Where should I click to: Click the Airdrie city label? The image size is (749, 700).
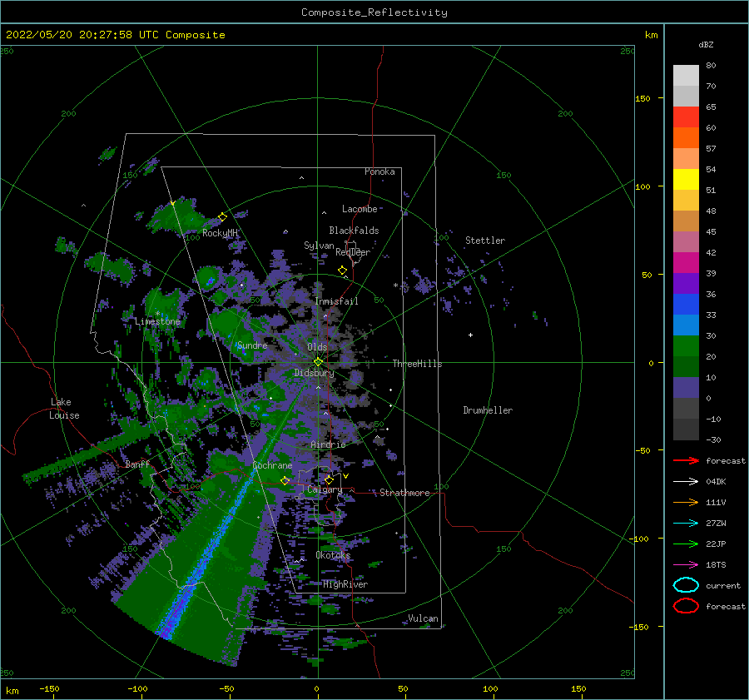(x=328, y=444)
